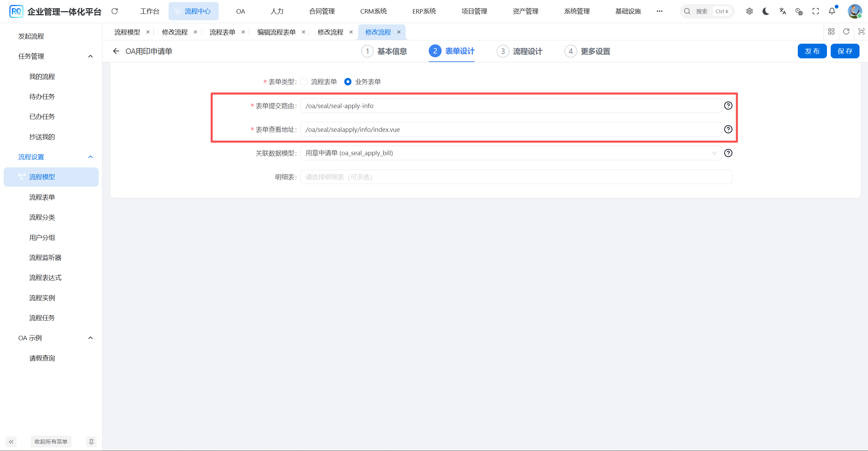Open the language switcher icon
Screen dimensions: 868x451
783,11
